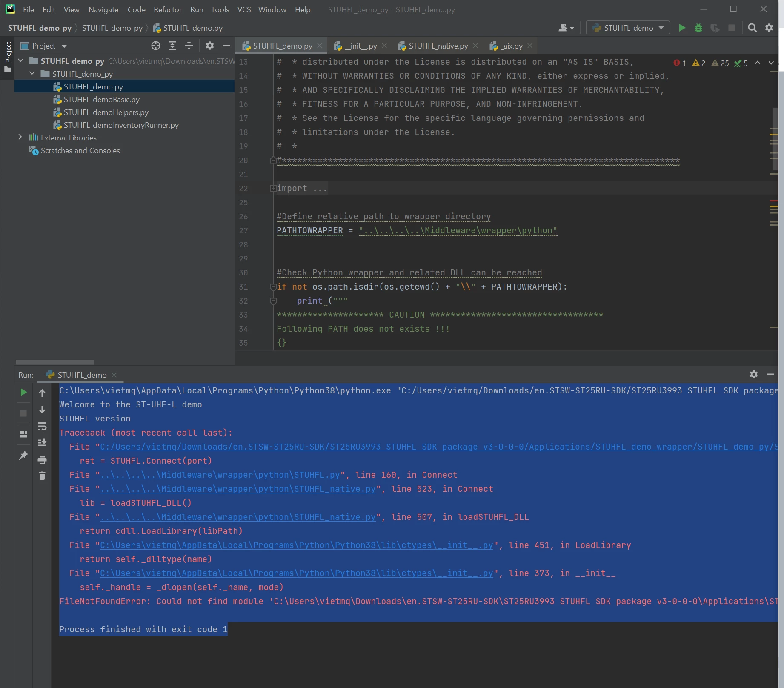Open STUHFL_demo run configuration dropdown
Screen dimensions: 784x688
(628, 28)
